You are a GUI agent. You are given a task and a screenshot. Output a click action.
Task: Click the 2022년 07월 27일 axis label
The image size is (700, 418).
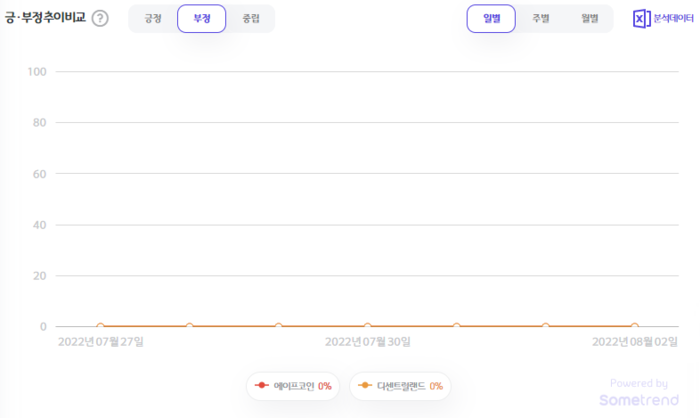point(100,342)
